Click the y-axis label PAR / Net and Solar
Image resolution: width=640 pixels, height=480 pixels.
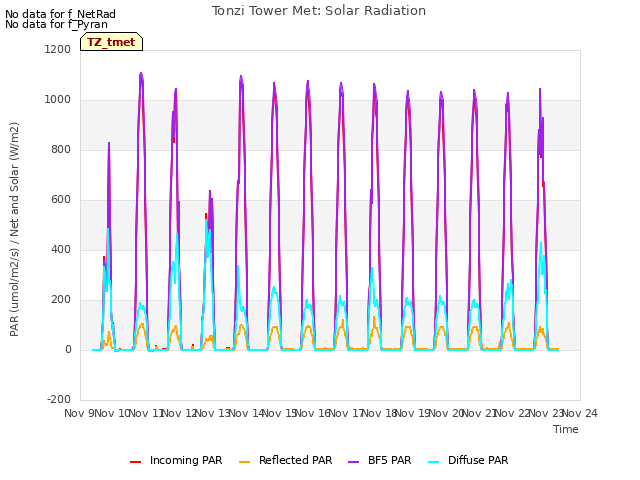click(14, 229)
